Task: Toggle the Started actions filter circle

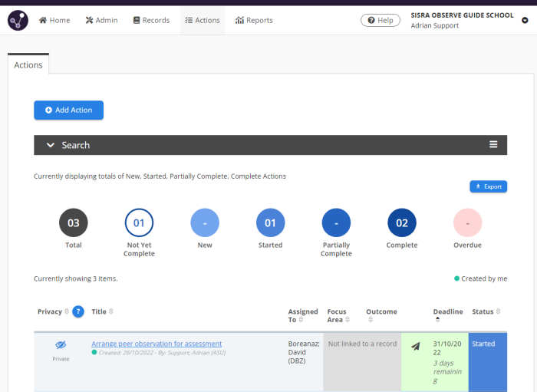Action: (270, 223)
